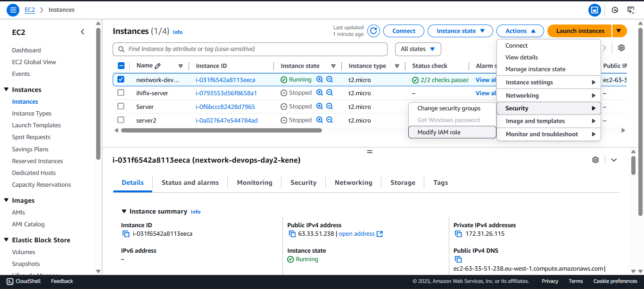
Task: Open the AWS services hamburger menu
Action: point(13,10)
